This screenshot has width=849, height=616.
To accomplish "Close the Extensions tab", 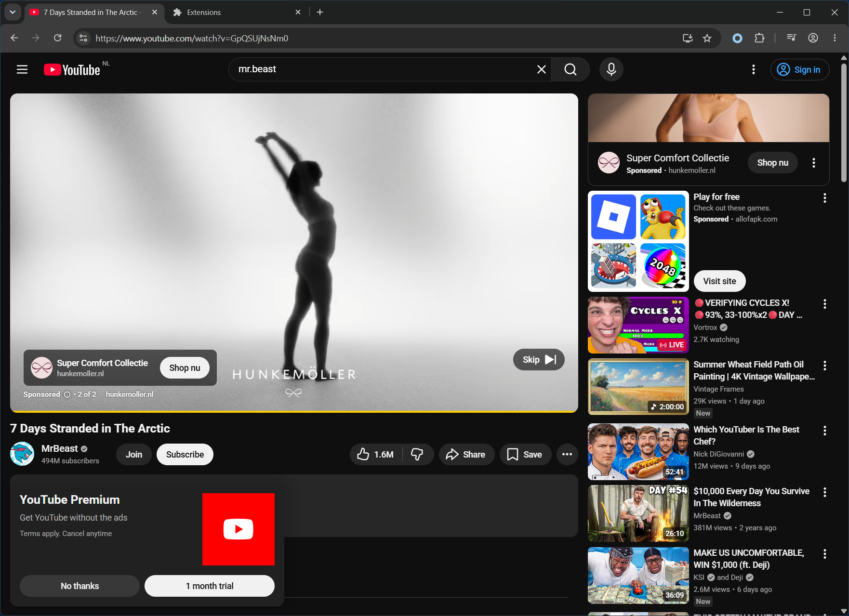I will (x=298, y=12).
